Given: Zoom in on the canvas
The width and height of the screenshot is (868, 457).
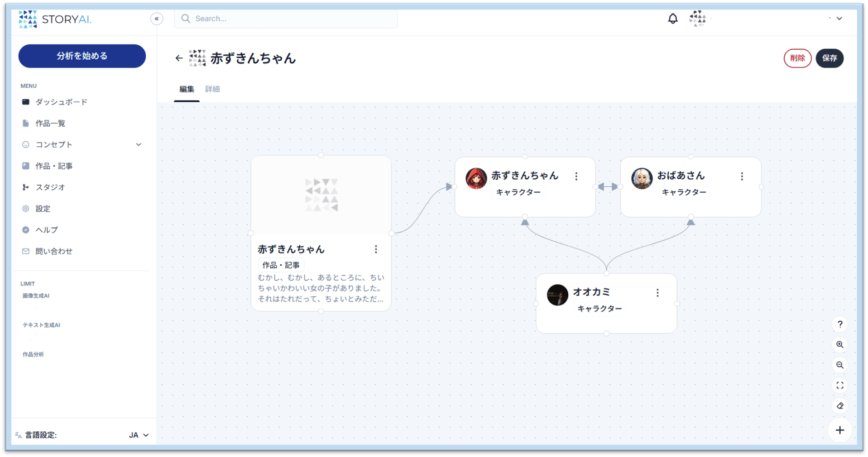Looking at the screenshot, I should 840,344.
